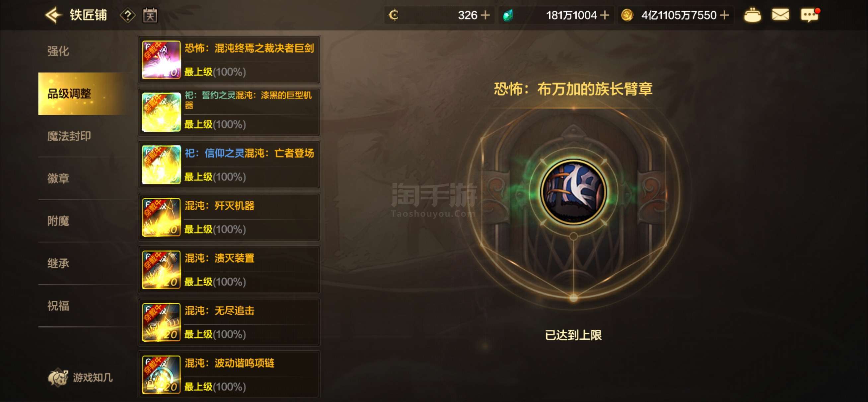Open the mail envelope icon
The image size is (868, 402).
(x=780, y=15)
